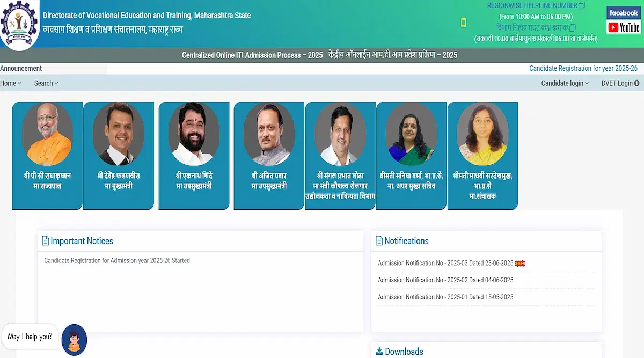Click the DVET logo emblem
This screenshot has height=358, width=644.
pos(18,25)
